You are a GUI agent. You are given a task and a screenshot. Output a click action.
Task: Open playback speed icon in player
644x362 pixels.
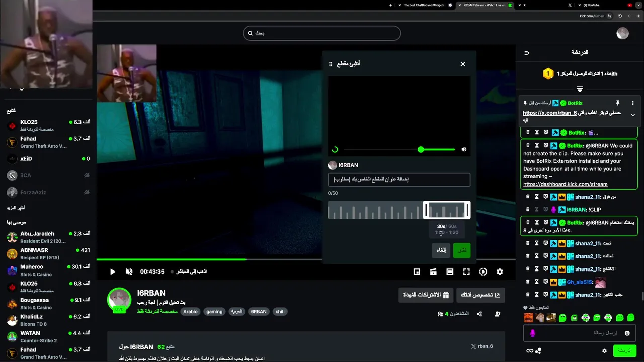[x=483, y=271]
